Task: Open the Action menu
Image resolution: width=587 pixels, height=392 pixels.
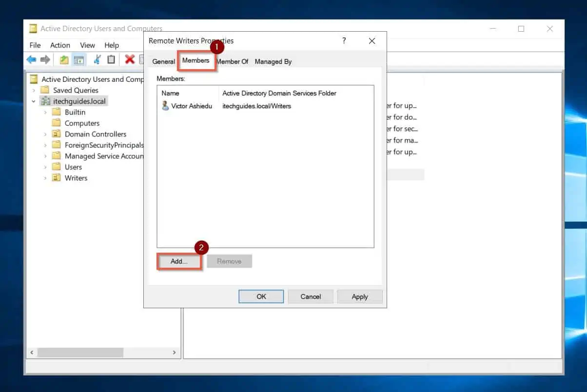Action: tap(60, 45)
